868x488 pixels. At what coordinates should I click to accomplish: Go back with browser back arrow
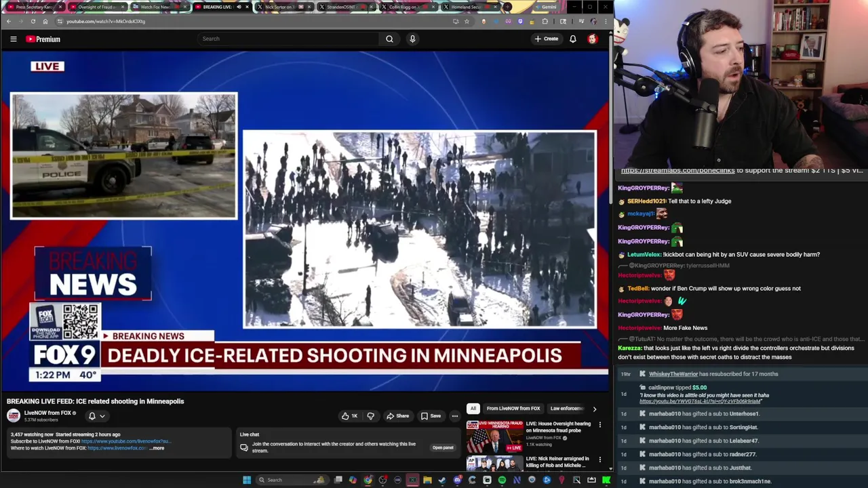pos(8,21)
